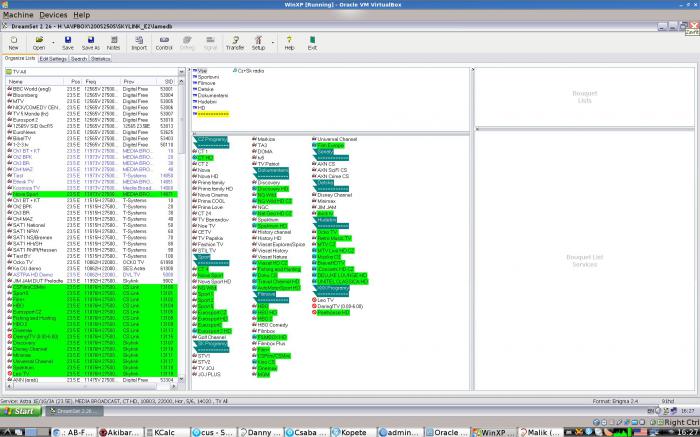
Task: Select BBC World row in service list
Action: point(92,89)
